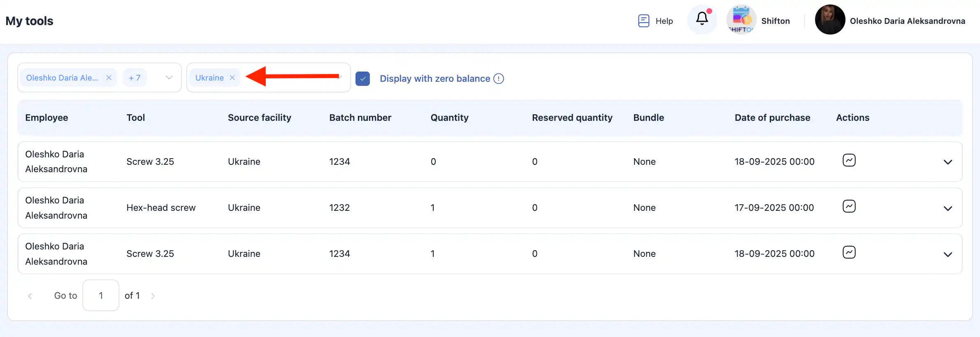Click the page number input field

click(x=101, y=295)
